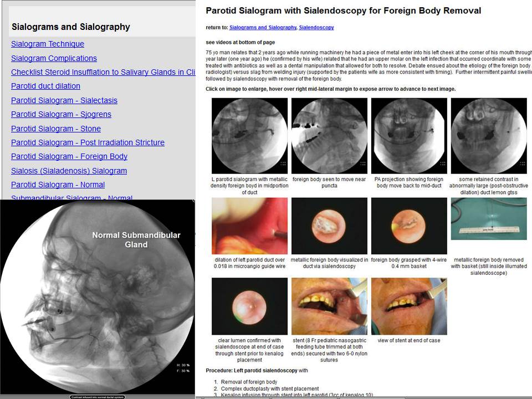Enlarge thumbnail of foreign body grasped with basket
Screen dimensions: 532x399
coord(409,226)
